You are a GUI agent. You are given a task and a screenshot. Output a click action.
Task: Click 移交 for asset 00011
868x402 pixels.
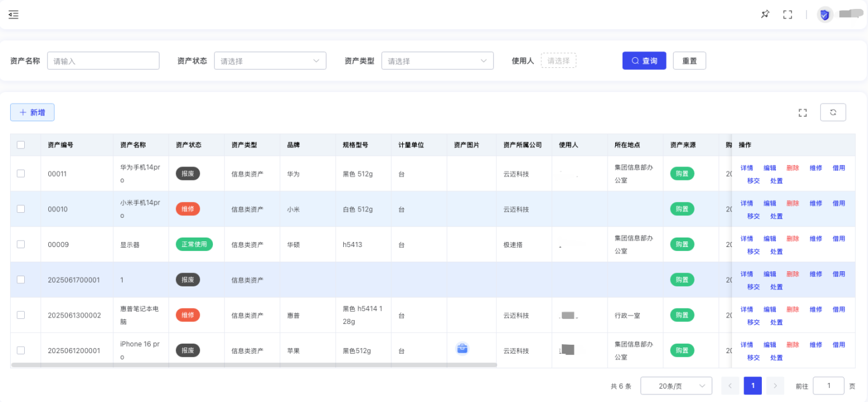point(754,181)
